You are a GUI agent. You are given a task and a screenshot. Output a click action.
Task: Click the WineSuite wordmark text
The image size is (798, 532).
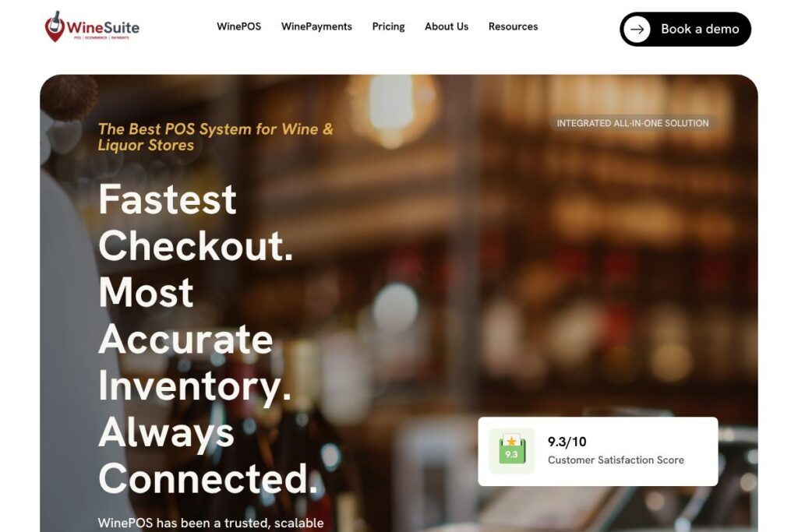103,27
